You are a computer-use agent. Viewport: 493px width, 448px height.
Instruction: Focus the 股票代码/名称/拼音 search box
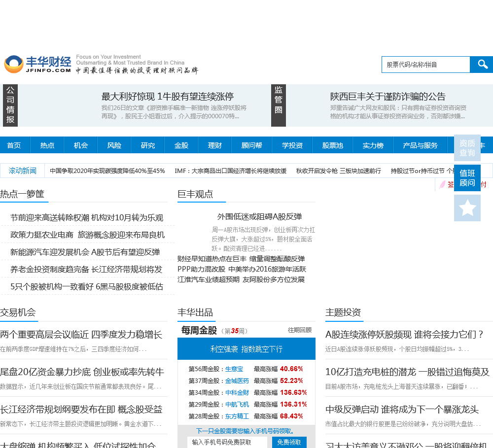[x=426, y=65]
